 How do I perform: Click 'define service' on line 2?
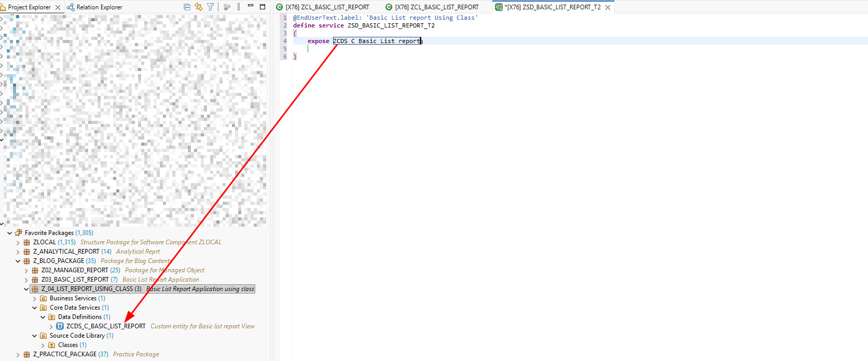point(318,25)
